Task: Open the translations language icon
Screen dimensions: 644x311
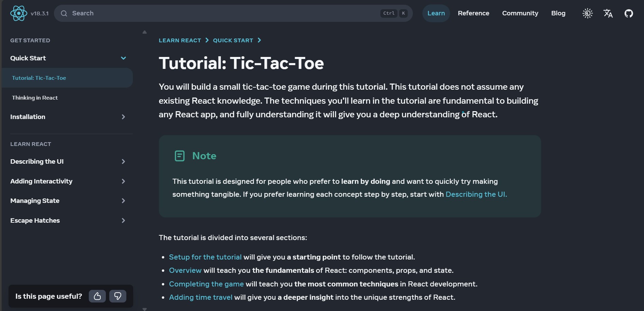Action: point(608,13)
